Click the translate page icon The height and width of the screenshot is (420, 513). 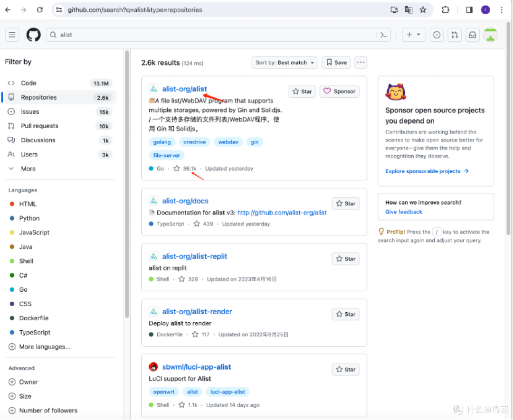(408, 10)
